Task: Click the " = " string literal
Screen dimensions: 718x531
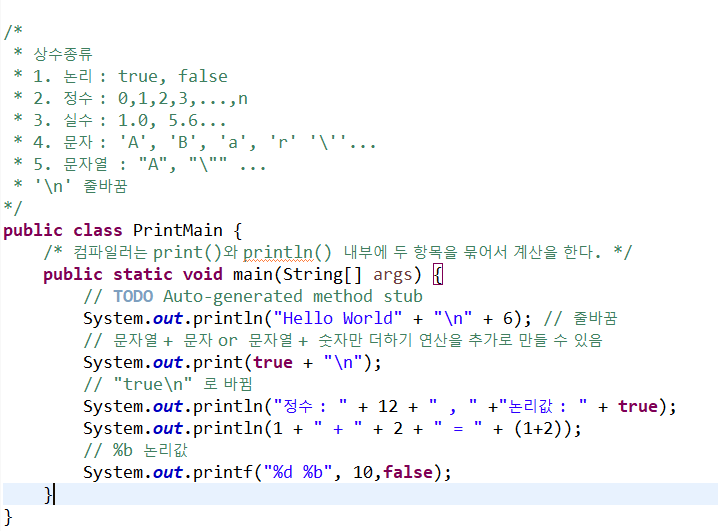Action: pyautogui.click(x=458, y=428)
